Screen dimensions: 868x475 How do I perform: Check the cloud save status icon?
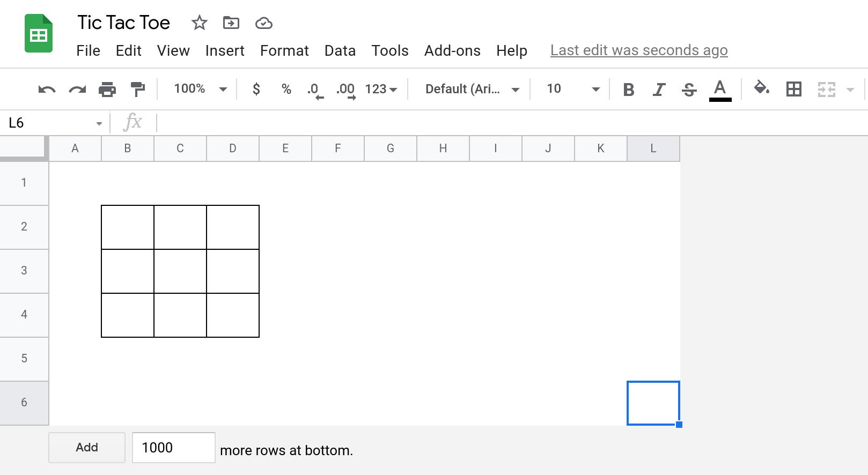coord(263,23)
